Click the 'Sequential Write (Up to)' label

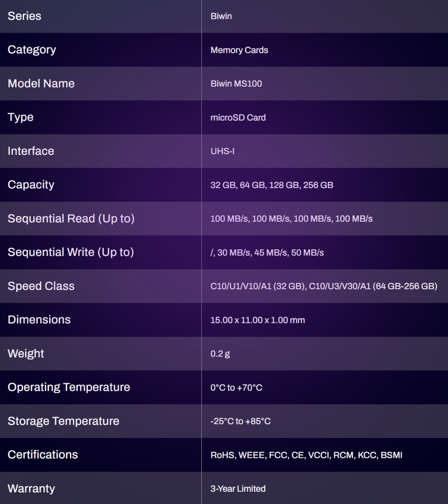[71, 252]
